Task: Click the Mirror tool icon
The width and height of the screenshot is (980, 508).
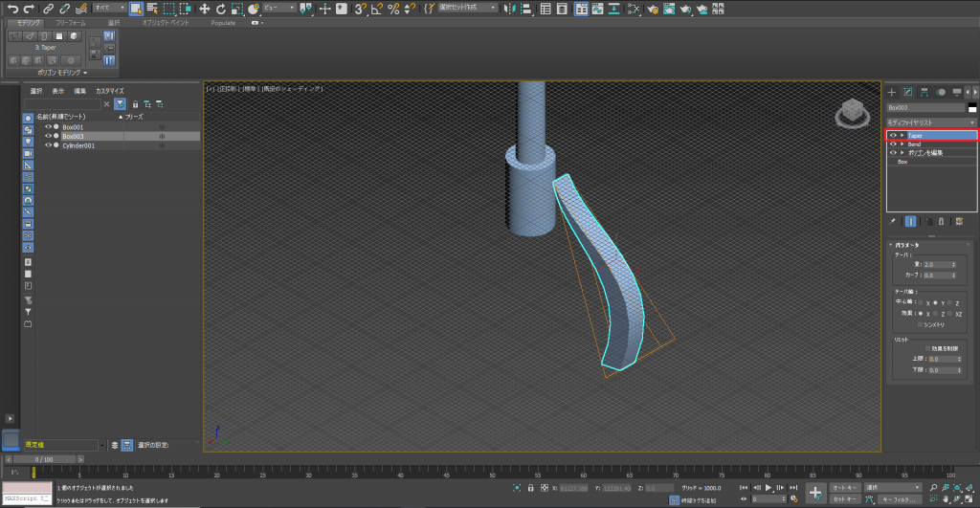Action: pyautogui.click(x=510, y=9)
